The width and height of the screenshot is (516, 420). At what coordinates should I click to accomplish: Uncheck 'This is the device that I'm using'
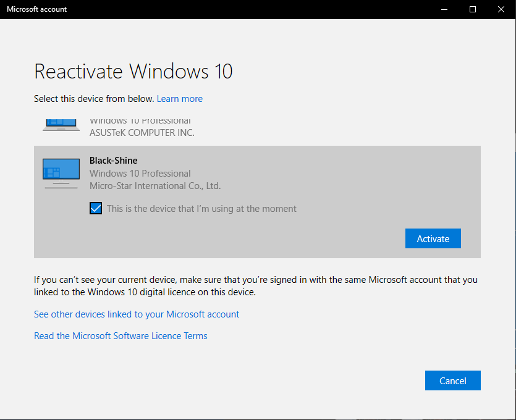click(96, 208)
